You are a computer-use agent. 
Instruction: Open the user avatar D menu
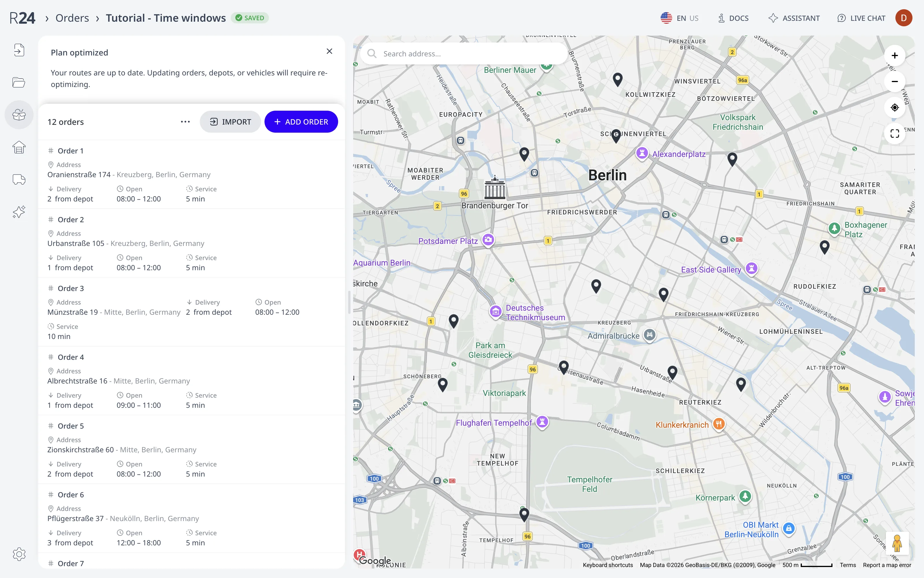click(x=903, y=18)
